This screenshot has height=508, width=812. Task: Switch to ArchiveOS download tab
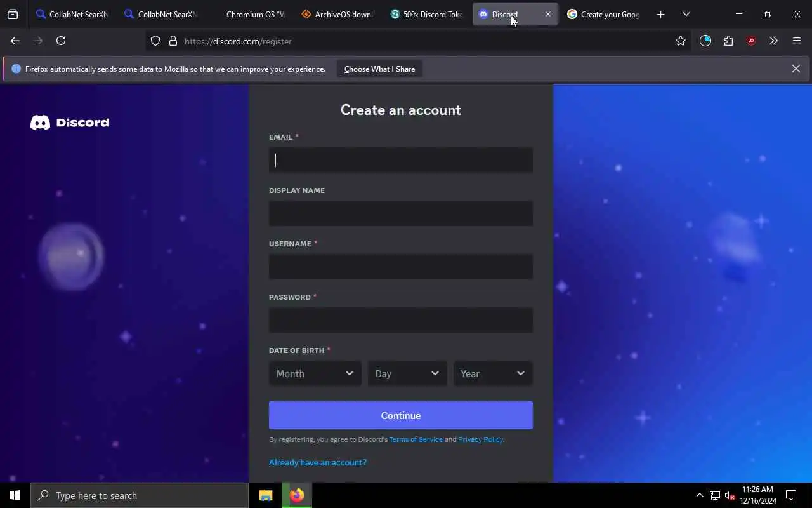pos(337,14)
